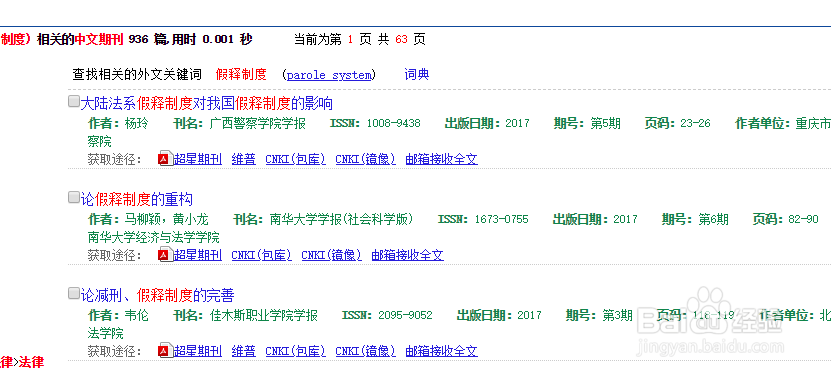831x376 pixels.
Task: Open the 词典 dictionary link
Action: 417,75
